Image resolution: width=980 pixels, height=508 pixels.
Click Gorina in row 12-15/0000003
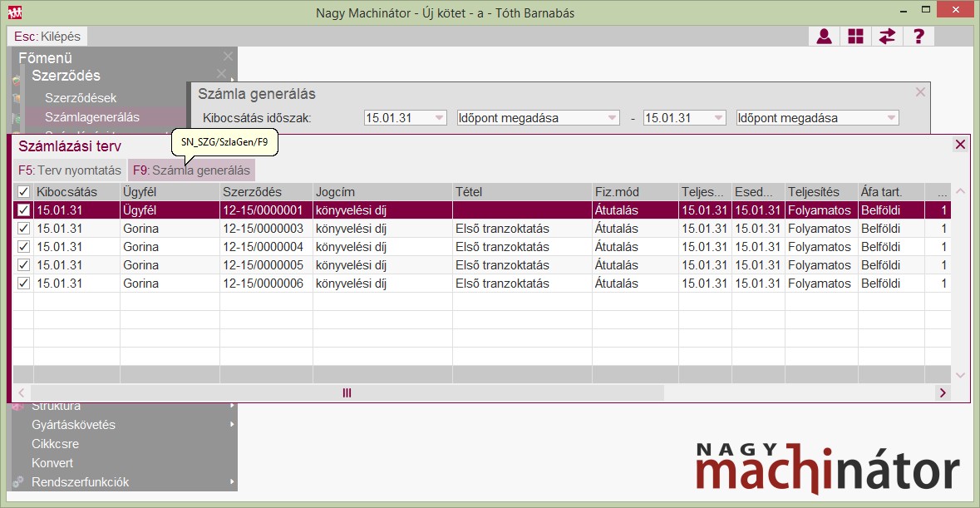[140, 228]
